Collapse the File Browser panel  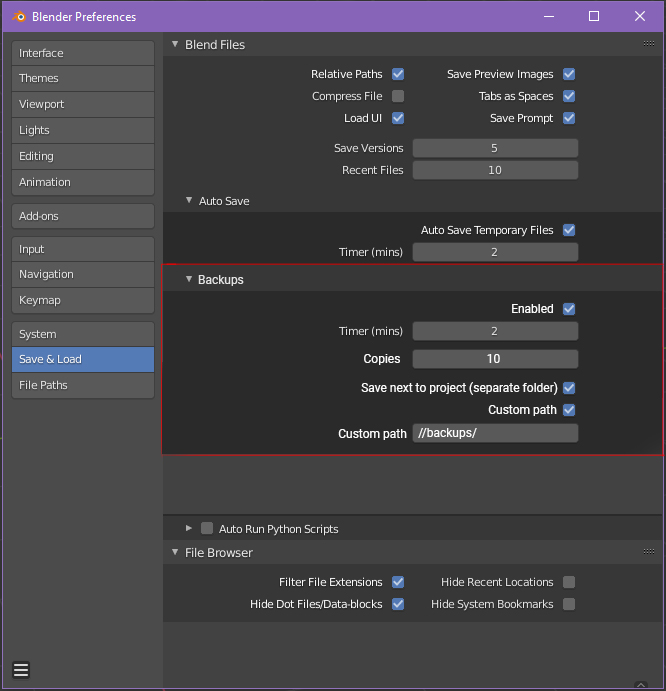click(x=175, y=552)
